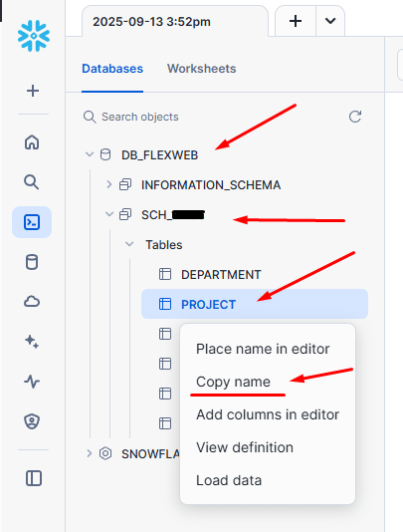Click the PROJECT table icon
The width and height of the screenshot is (403, 532).
165,304
